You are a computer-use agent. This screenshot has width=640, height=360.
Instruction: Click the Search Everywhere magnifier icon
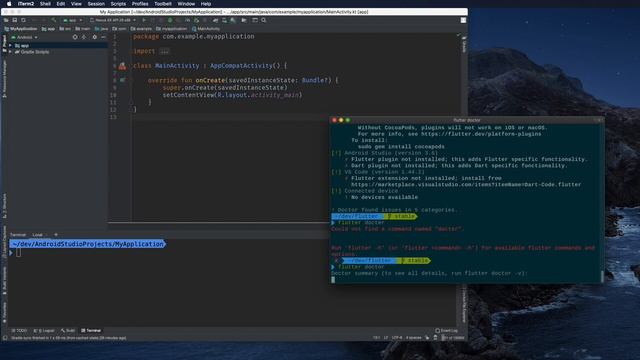point(264,20)
